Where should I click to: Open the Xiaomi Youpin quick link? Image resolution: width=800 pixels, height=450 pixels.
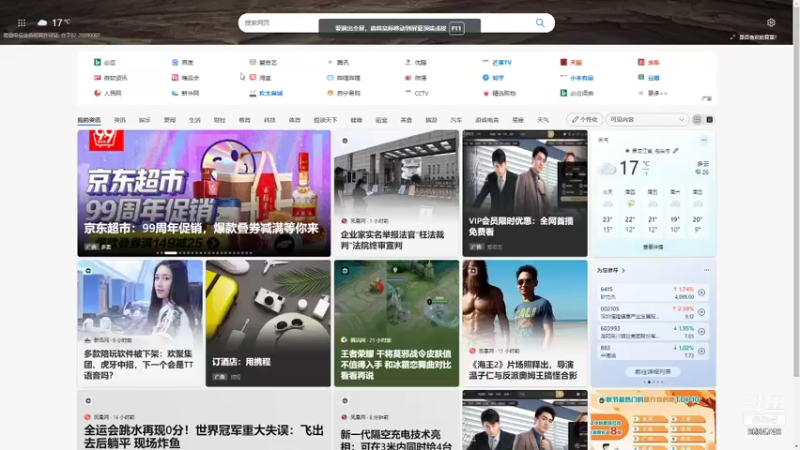click(x=577, y=78)
